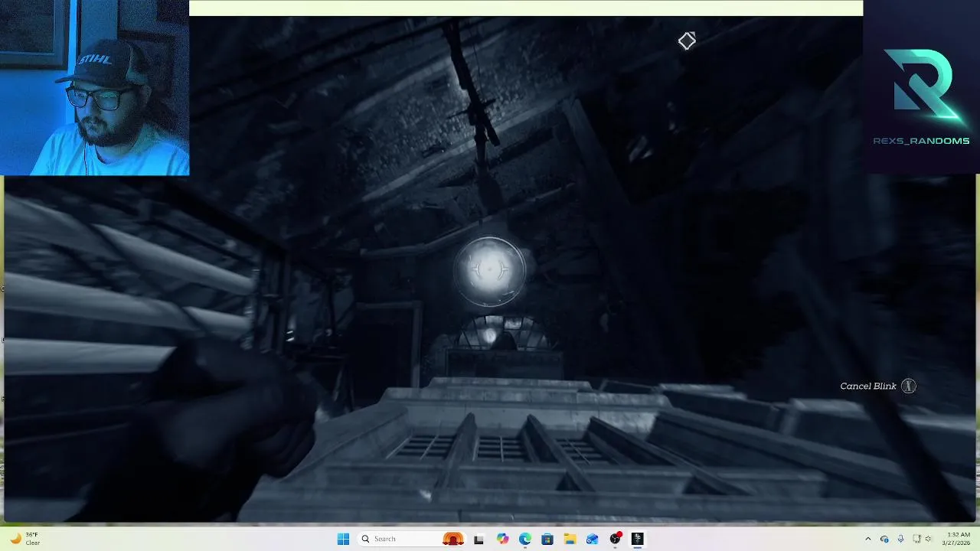Open File Explorer from the taskbar

pos(570,539)
